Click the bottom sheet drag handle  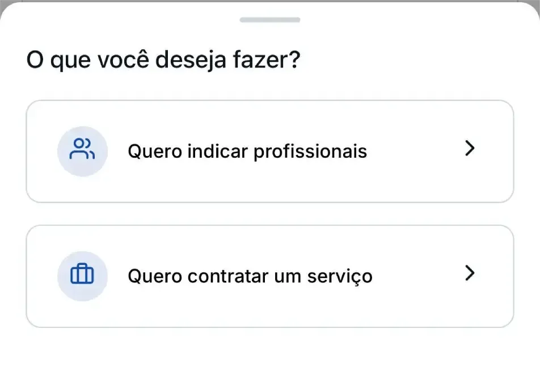click(270, 20)
